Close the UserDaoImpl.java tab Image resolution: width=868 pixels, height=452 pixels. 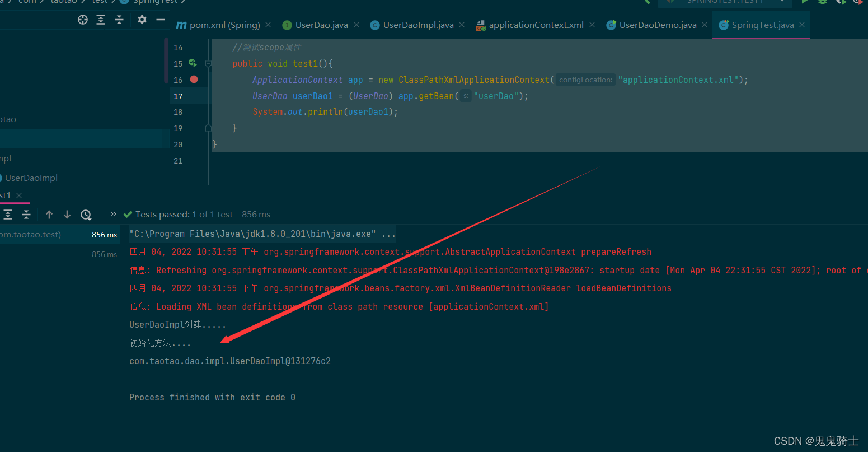click(x=462, y=25)
